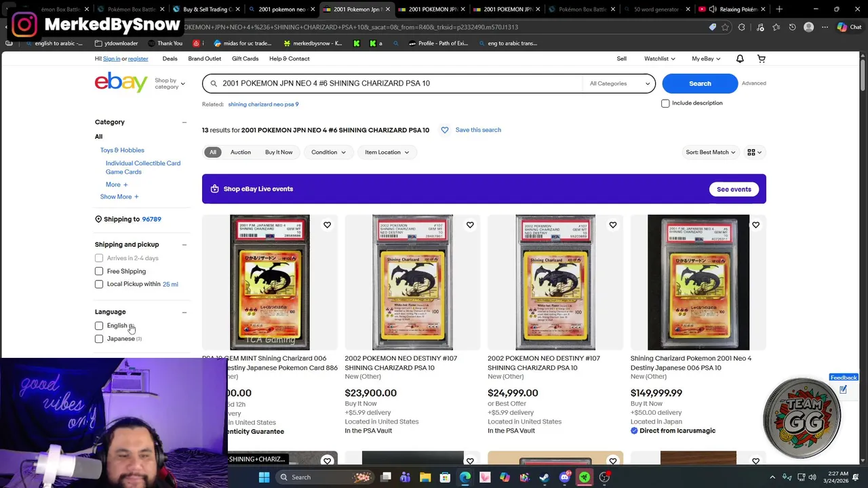
Task: Open Discord from taskbar
Action: [564, 477]
